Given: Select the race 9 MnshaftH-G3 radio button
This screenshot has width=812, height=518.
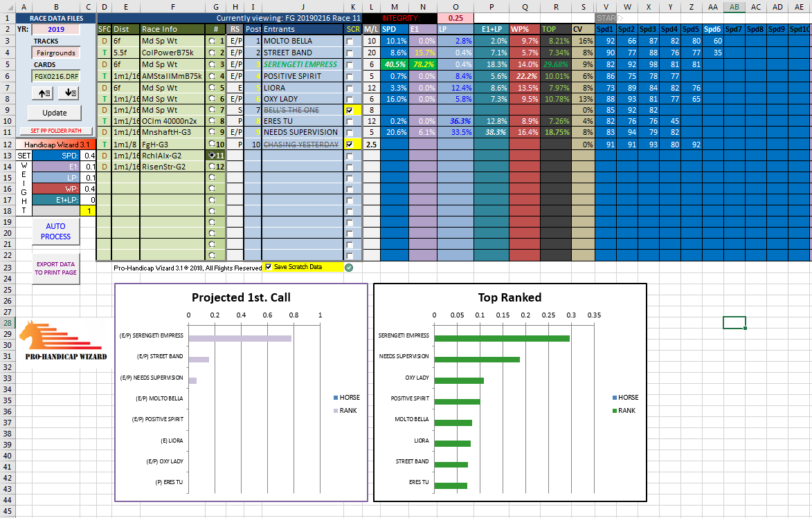Looking at the screenshot, I should click(x=213, y=132).
